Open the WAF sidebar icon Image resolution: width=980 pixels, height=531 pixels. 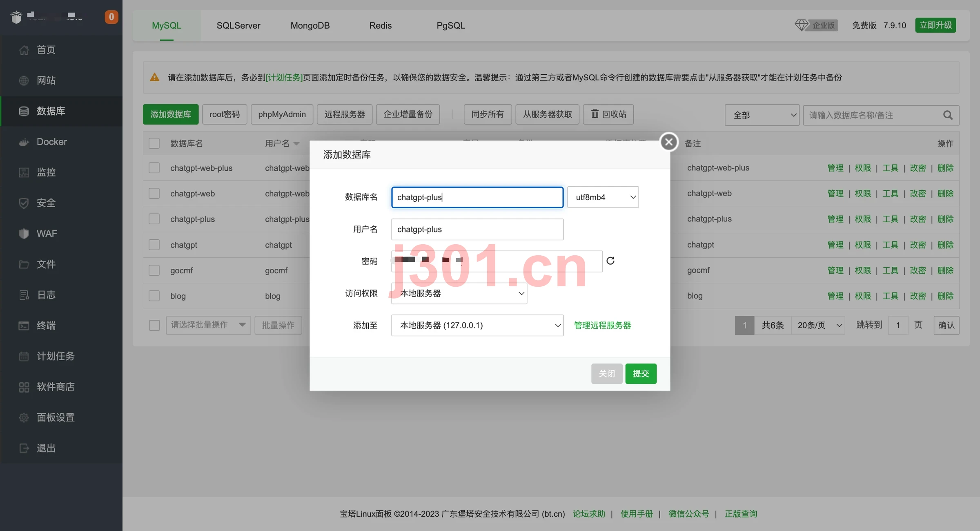click(24, 234)
